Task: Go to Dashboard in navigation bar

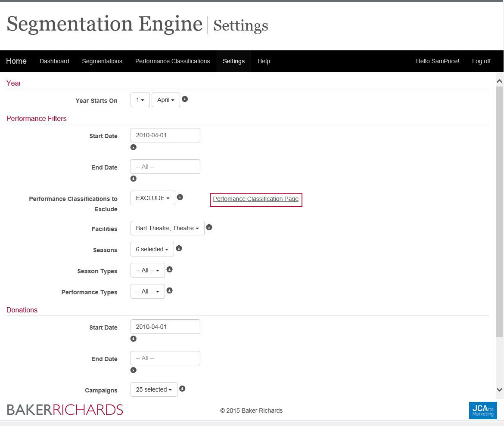Action: point(54,61)
